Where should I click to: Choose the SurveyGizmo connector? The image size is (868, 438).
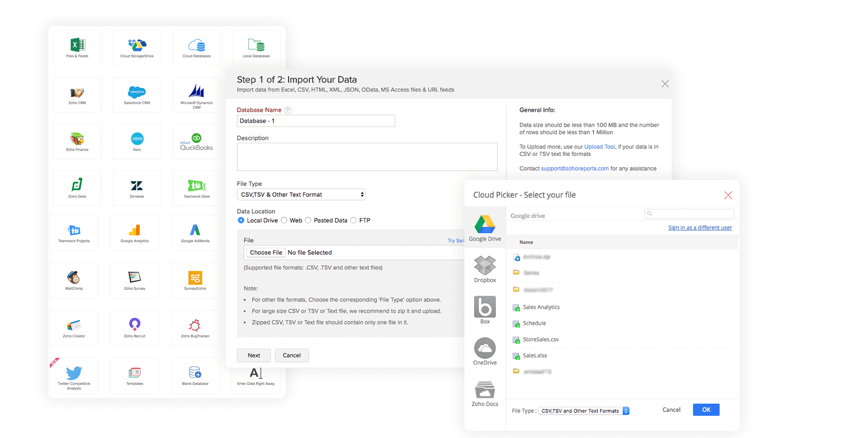pos(195,280)
